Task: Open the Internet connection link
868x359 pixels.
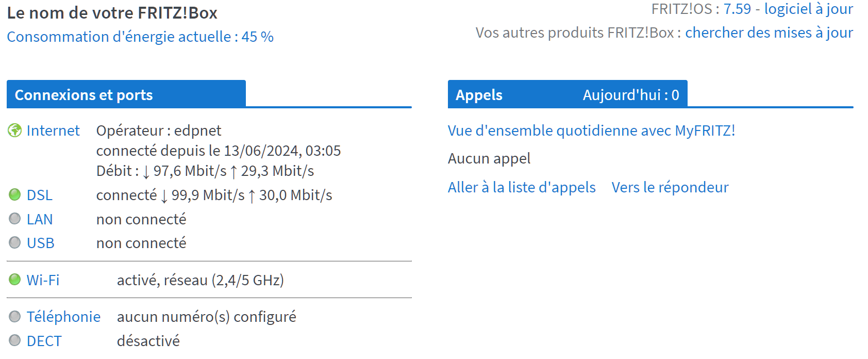Action: click(x=53, y=130)
